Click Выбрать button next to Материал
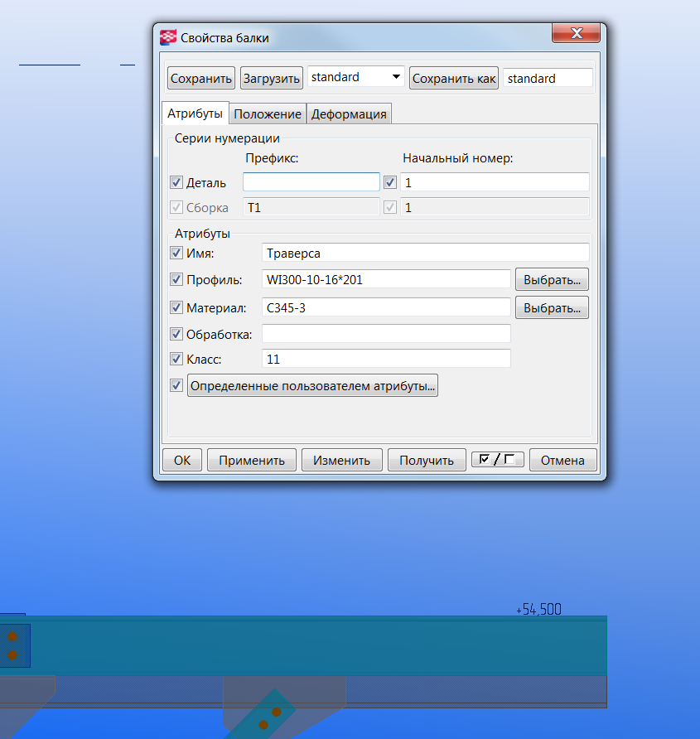Image resolution: width=700 pixels, height=739 pixels. pos(552,307)
